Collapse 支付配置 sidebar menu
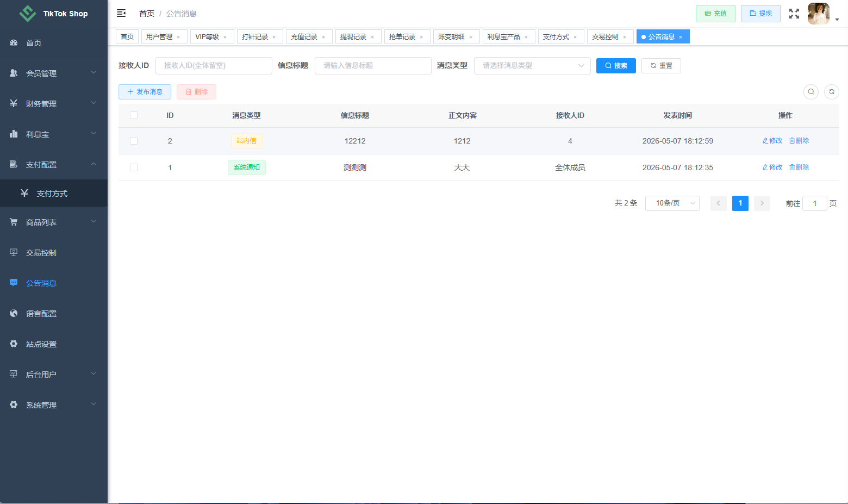Image resolution: width=848 pixels, height=504 pixels. tap(54, 165)
